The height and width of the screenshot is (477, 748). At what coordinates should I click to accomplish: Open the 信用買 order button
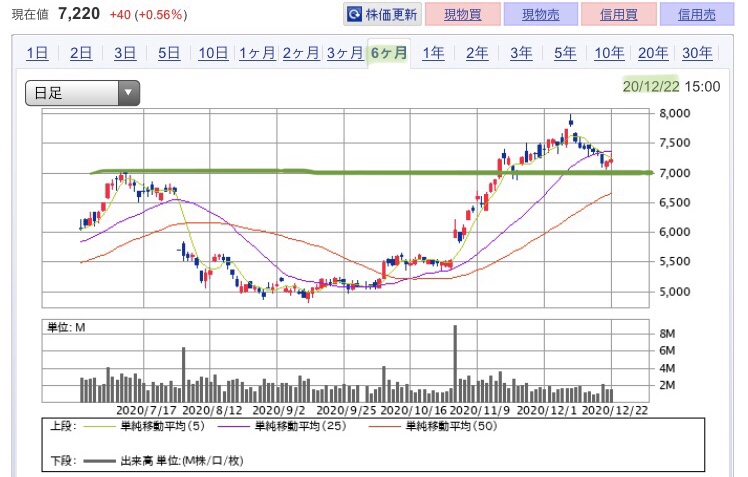point(619,14)
